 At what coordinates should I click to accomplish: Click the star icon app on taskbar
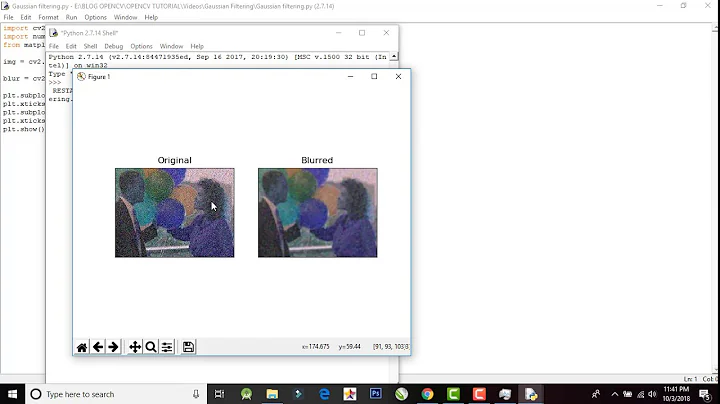pyautogui.click(x=350, y=394)
